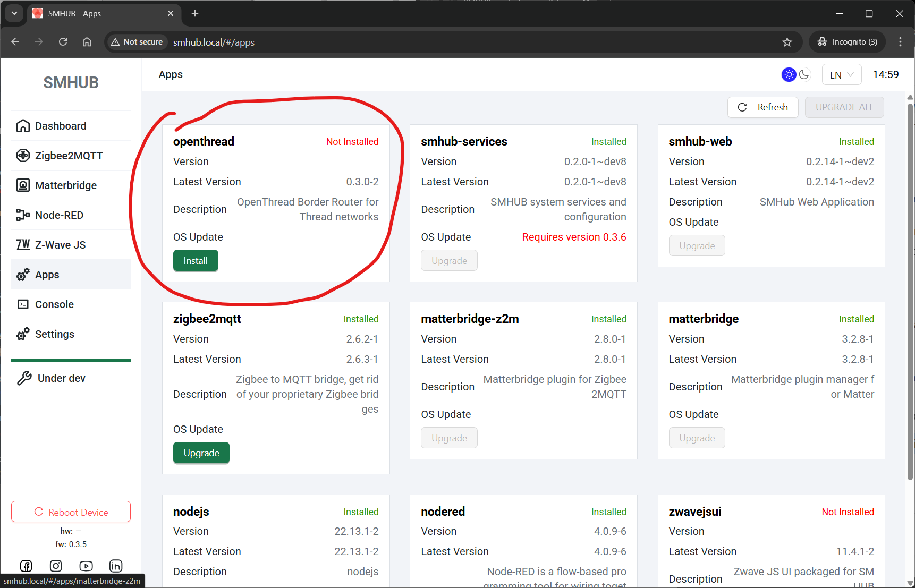This screenshot has width=915, height=588.
Task: Install the openthread app
Action: [x=196, y=261]
